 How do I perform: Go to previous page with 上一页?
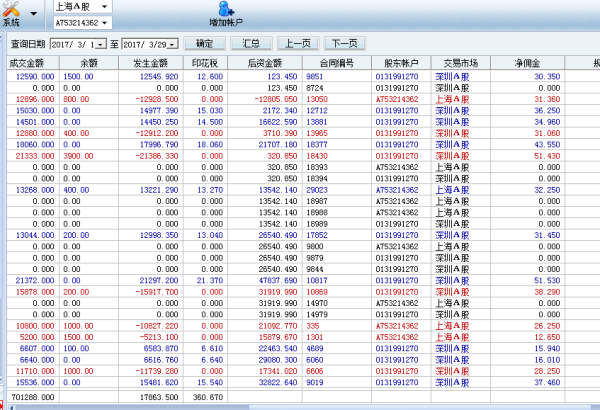click(x=296, y=44)
